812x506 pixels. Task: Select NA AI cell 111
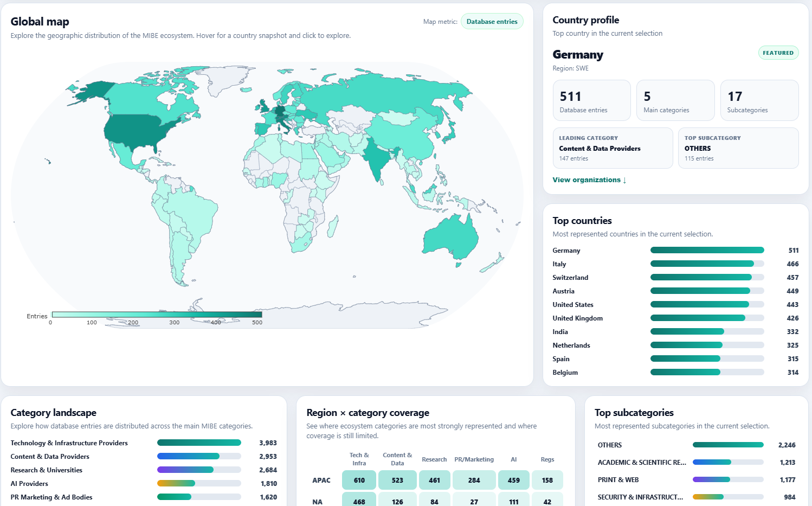click(514, 499)
